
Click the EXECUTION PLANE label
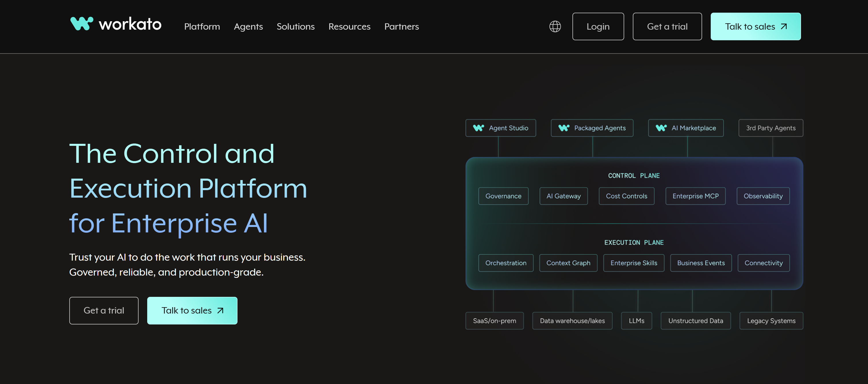click(x=634, y=242)
